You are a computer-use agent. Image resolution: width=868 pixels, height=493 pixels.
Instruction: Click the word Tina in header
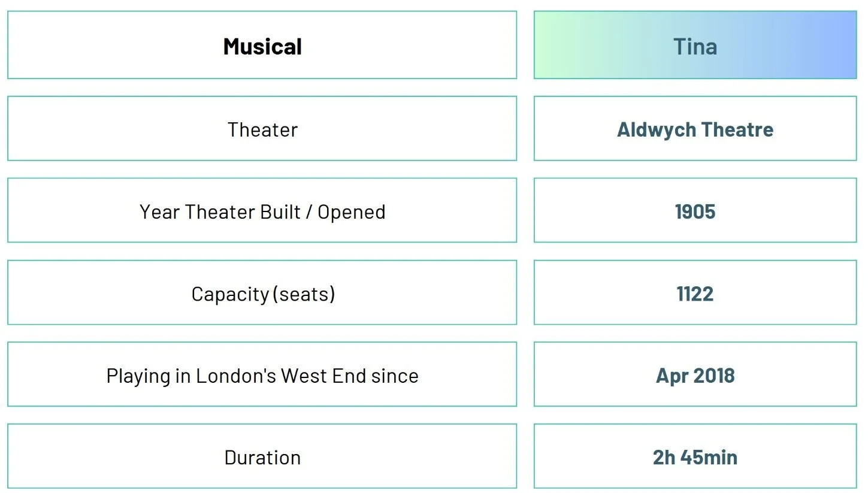click(695, 47)
